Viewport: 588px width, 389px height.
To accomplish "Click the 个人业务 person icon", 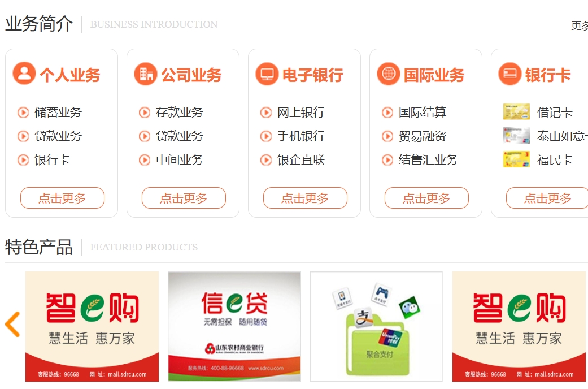I will (24, 74).
